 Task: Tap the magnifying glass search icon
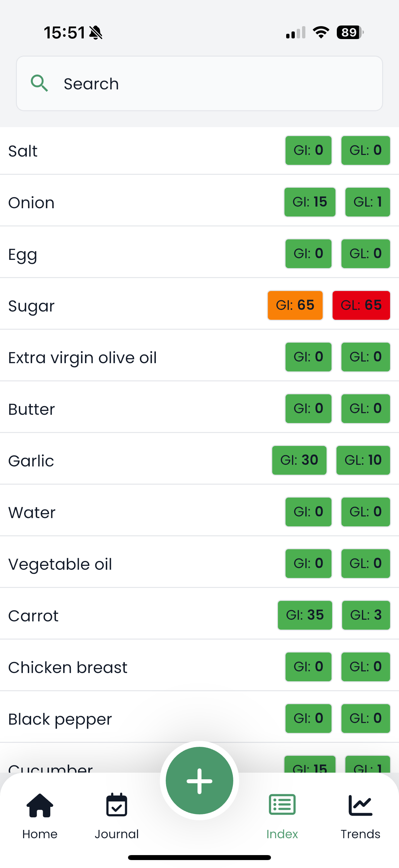(x=39, y=83)
